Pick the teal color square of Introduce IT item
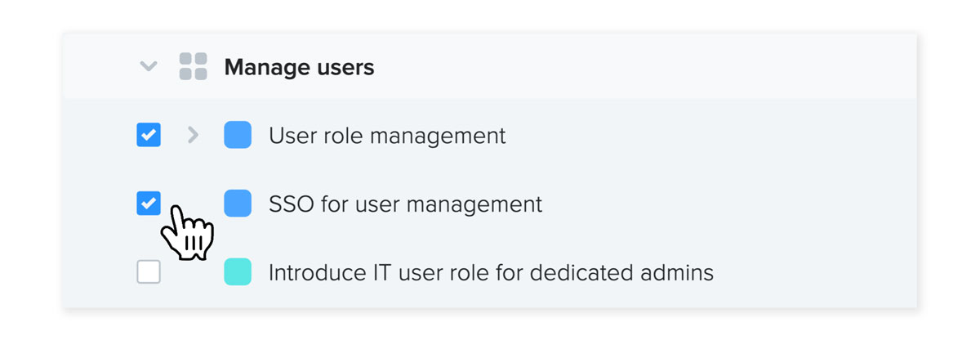Viewport: 980px width, 345px height. coord(238,271)
